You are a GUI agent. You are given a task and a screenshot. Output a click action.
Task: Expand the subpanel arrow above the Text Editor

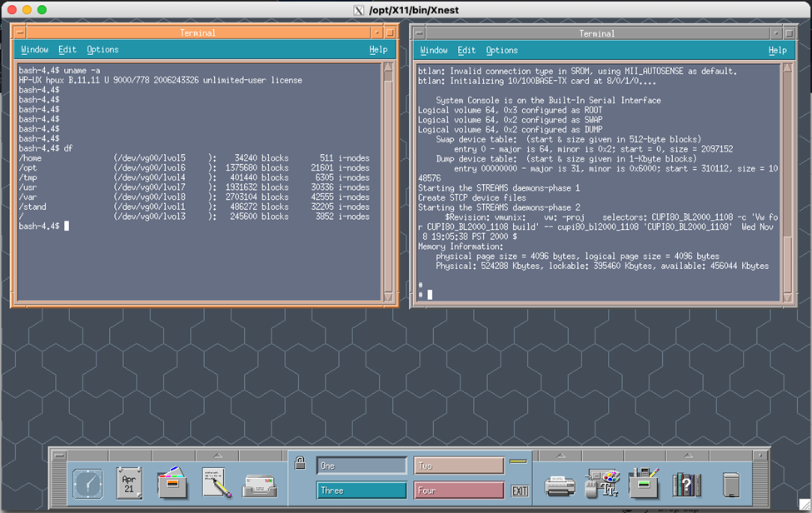(216, 455)
